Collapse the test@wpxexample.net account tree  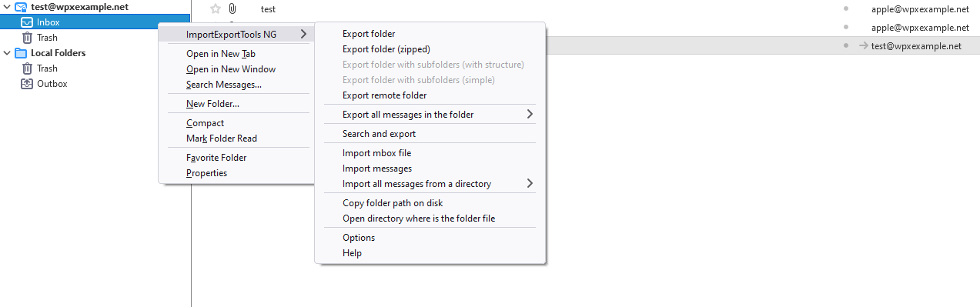7,7
